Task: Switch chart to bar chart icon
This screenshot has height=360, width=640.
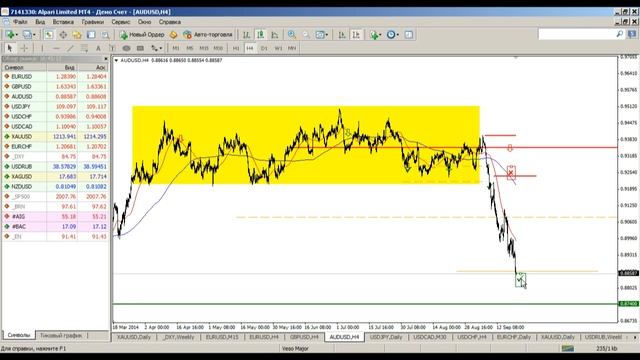Action: click(x=246, y=35)
